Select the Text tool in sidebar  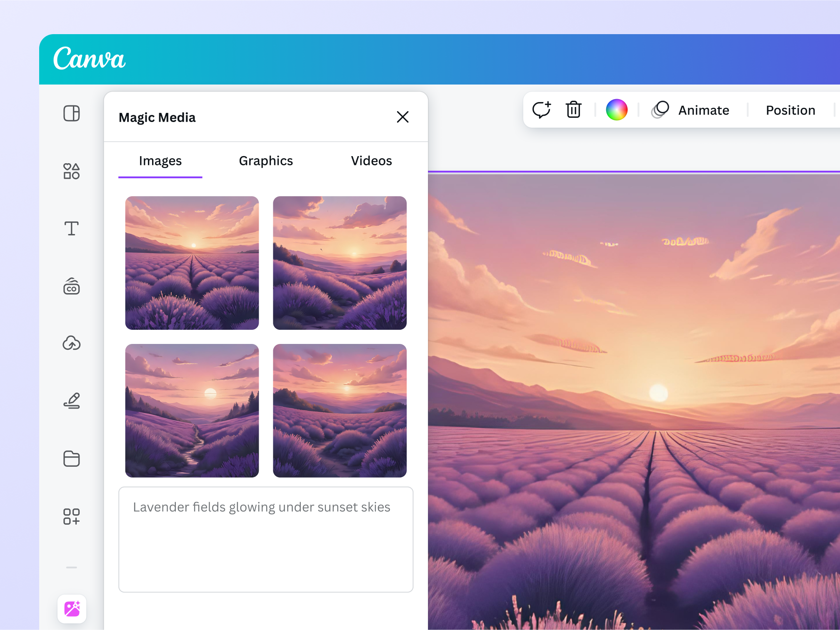pos(71,228)
